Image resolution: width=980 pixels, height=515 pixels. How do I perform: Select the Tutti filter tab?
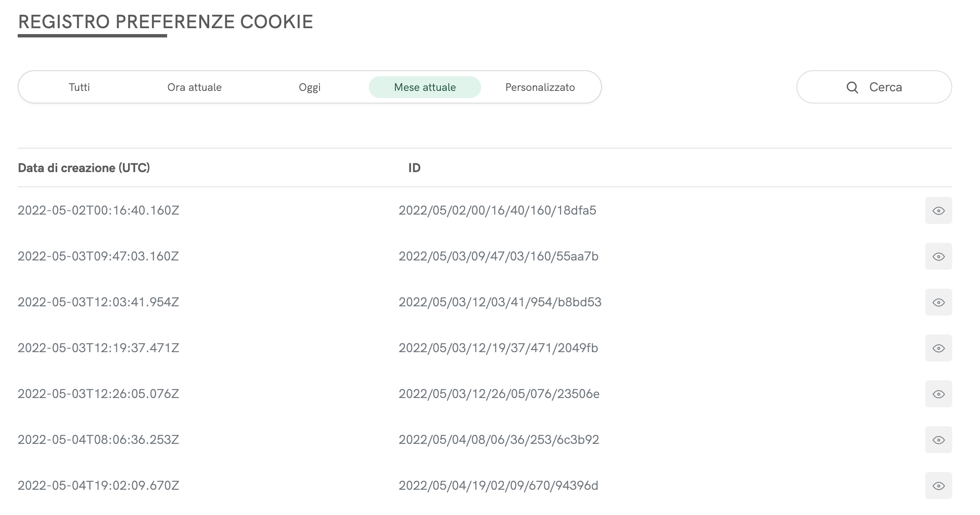pyautogui.click(x=79, y=87)
